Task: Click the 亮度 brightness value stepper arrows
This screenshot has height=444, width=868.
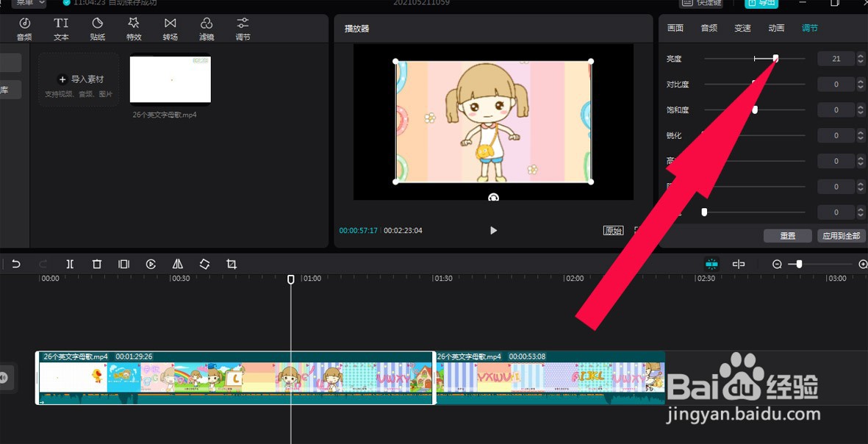Action: point(860,59)
